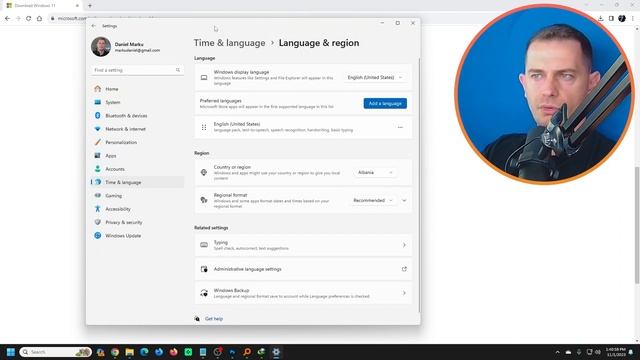This screenshot has height=360, width=640.
Task: Click the browser back arrow
Action: (7, 18)
